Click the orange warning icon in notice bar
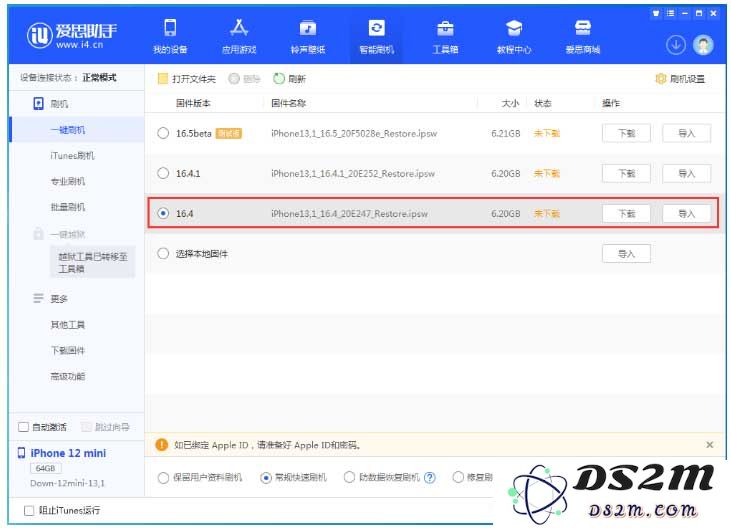Image resolution: width=731 pixels, height=528 pixels. coord(161,445)
